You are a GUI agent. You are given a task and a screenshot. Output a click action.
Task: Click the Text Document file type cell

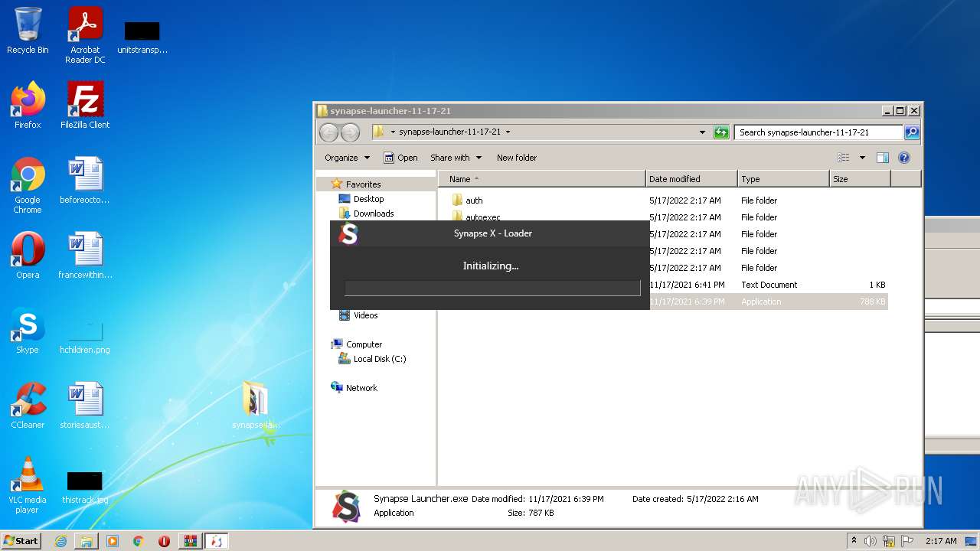coord(769,285)
